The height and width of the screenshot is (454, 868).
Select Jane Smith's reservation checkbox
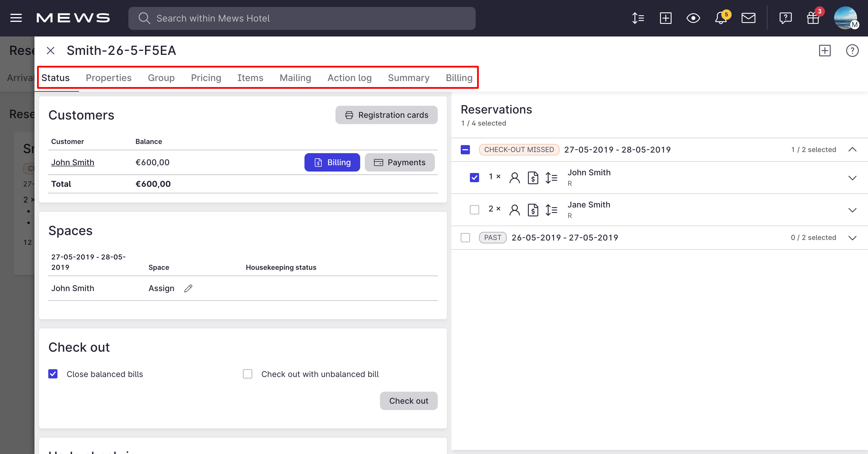pyautogui.click(x=474, y=210)
